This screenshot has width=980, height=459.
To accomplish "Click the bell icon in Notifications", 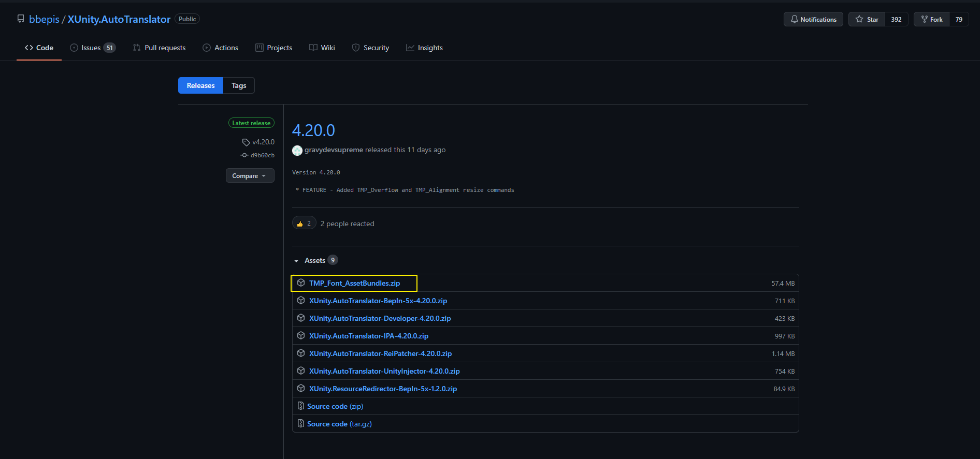I will (x=794, y=19).
